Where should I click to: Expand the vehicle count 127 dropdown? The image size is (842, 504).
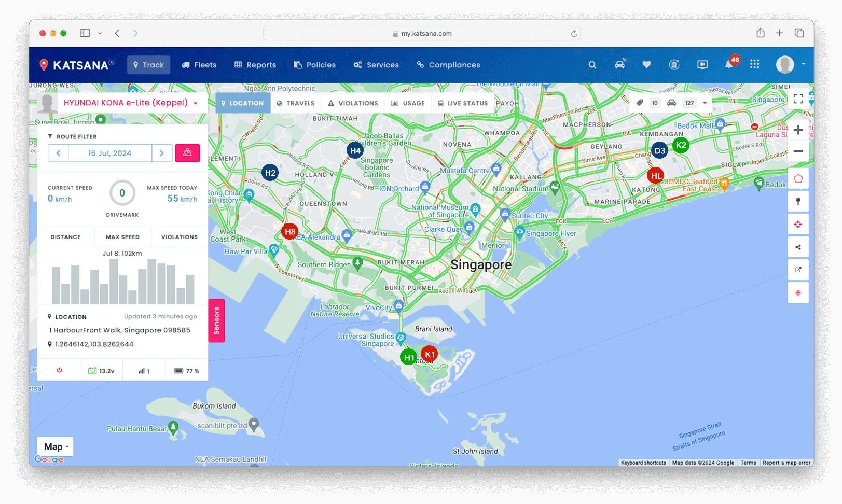coord(705,103)
